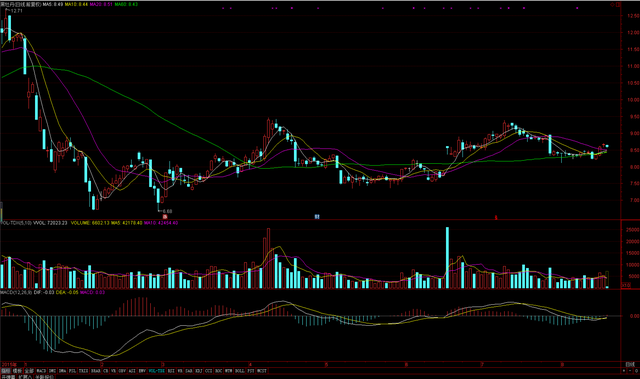Click the 12.50 price axis label
This screenshot has width=640, height=379.
pyautogui.click(x=633, y=16)
